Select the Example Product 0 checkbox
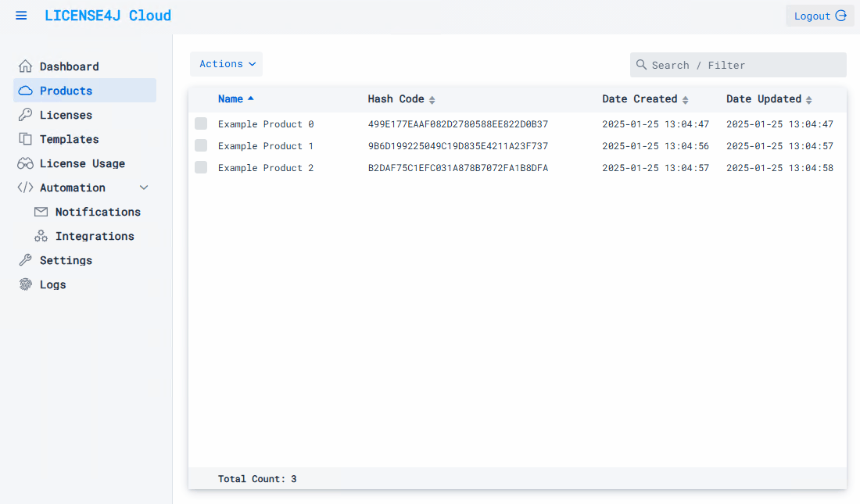This screenshot has width=860, height=504. [201, 123]
